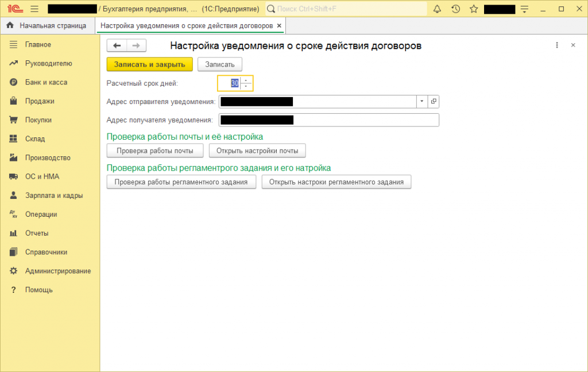Click Адрес отправителя уведомления field
The height and width of the screenshot is (372, 588).
click(x=318, y=101)
